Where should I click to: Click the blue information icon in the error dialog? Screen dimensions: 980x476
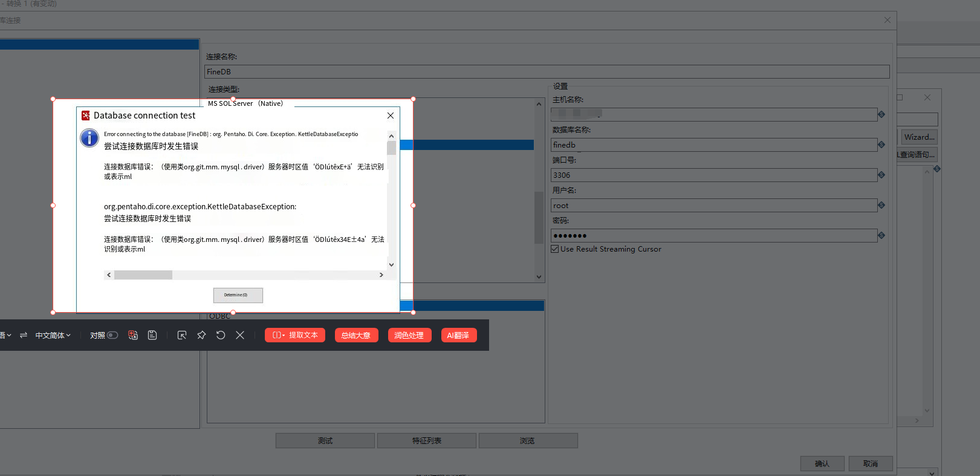click(x=89, y=138)
